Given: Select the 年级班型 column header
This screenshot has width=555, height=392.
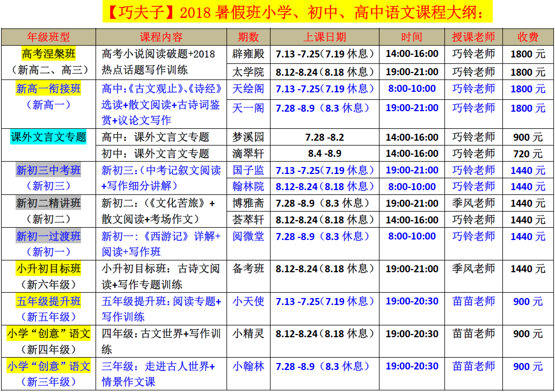Looking at the screenshot, I should (x=48, y=37).
